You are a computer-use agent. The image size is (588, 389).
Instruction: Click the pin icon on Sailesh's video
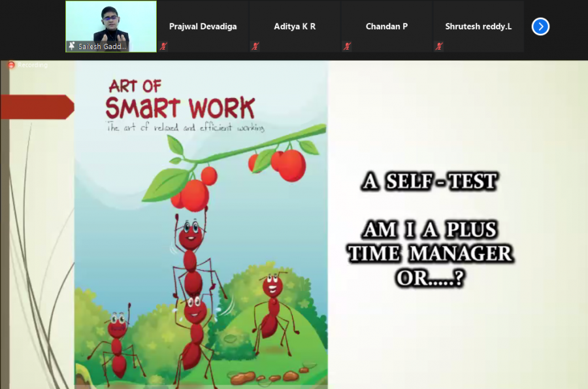(x=71, y=46)
